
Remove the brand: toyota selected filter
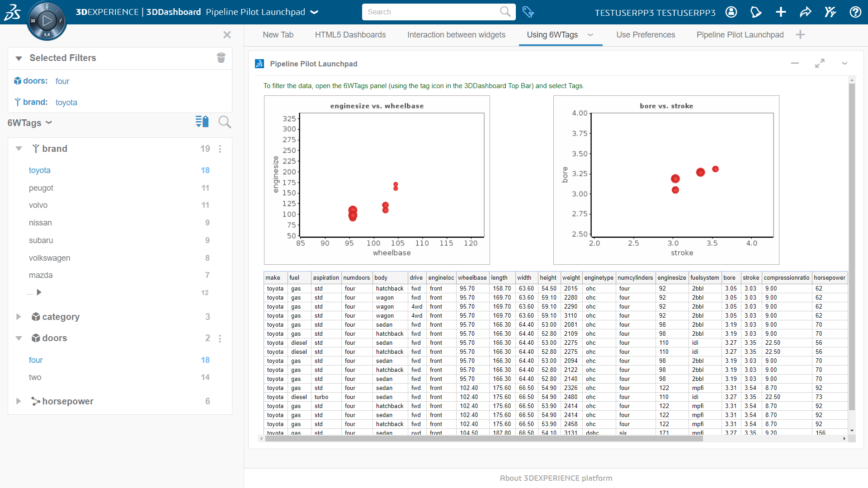(66, 103)
